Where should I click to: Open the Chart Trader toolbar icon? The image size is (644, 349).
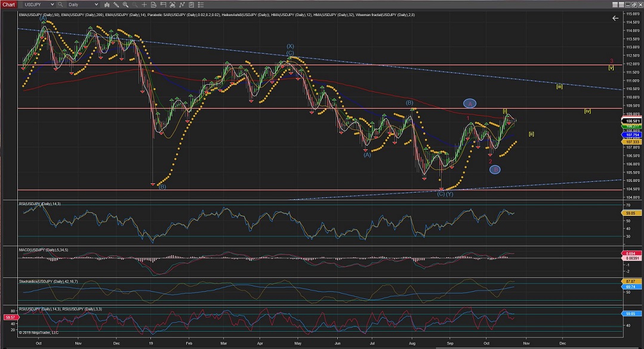163,5
